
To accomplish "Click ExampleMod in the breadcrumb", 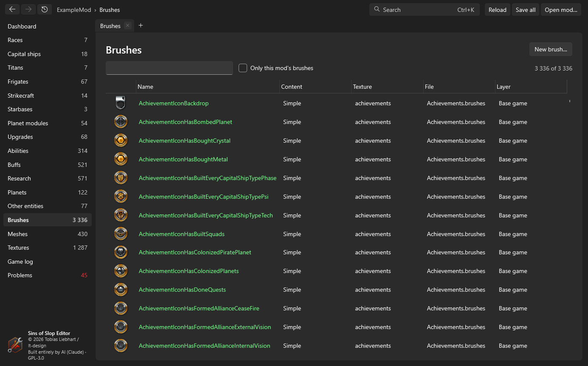I will coord(74,10).
